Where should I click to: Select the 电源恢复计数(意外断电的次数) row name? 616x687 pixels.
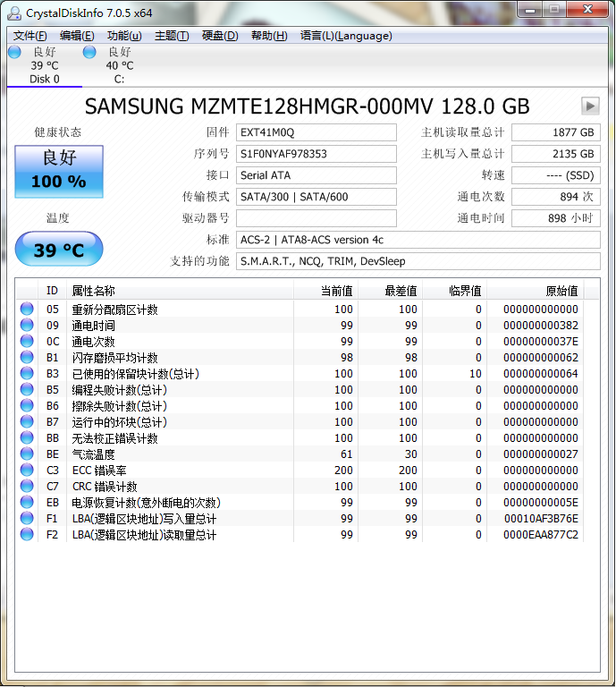click(147, 503)
